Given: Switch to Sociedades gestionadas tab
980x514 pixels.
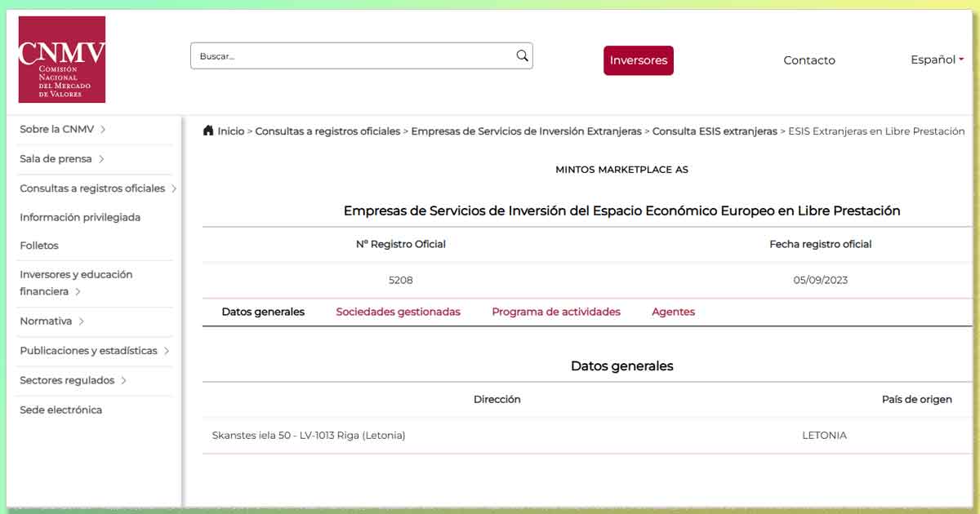Looking at the screenshot, I should click(x=398, y=312).
